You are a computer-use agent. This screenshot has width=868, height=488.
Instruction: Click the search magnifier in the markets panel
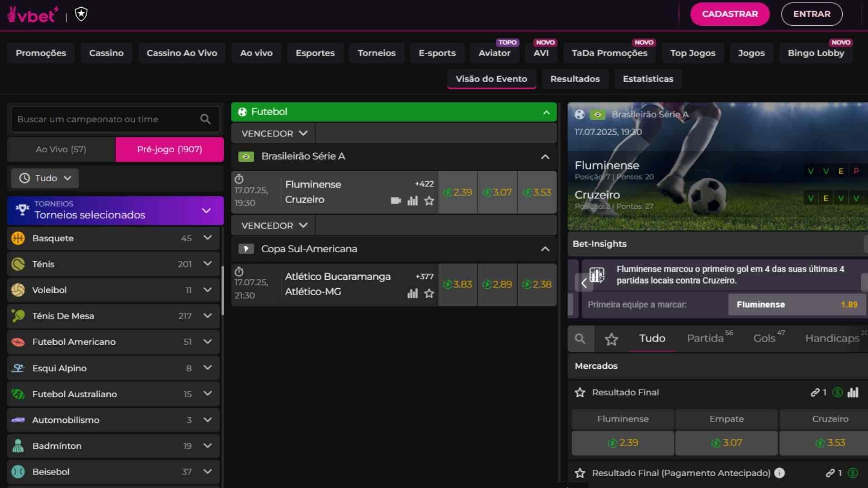click(581, 338)
